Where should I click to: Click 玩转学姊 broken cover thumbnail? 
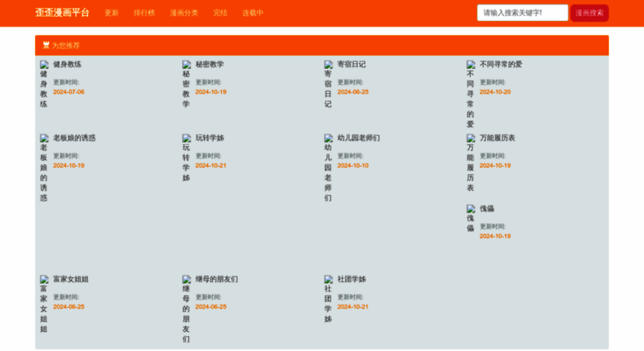point(186,158)
